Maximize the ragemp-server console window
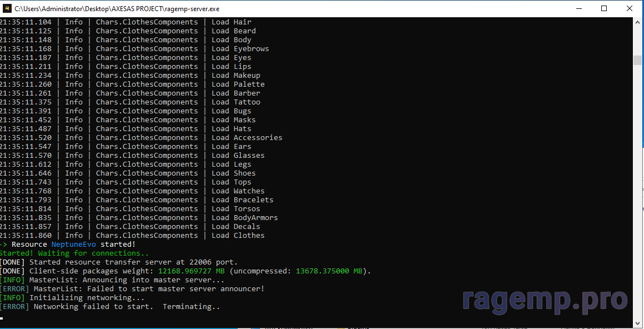The width and height of the screenshot is (644, 329). [x=604, y=8]
